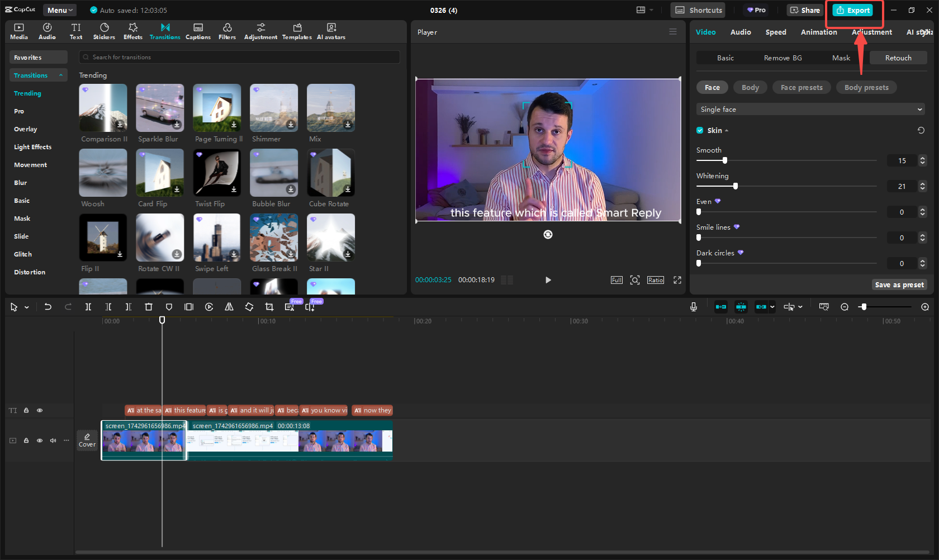Viewport: 939px width, 560px height.
Task: Toggle visibility of the caption track
Action: tap(40, 410)
